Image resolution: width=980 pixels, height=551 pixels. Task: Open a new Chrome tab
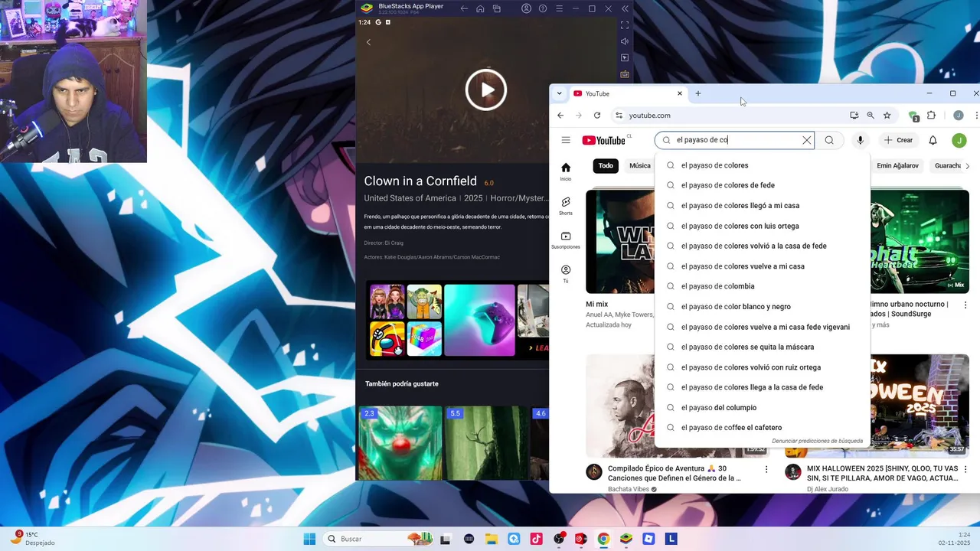pos(697,93)
